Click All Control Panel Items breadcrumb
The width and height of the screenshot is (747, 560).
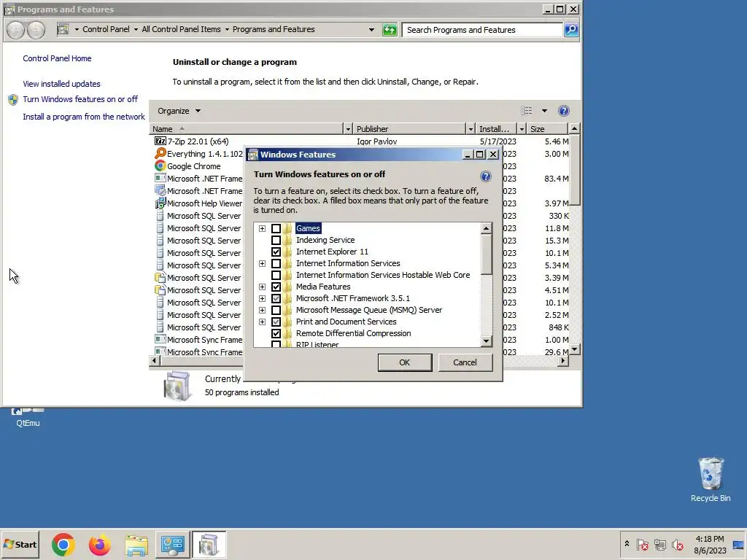coord(181,29)
